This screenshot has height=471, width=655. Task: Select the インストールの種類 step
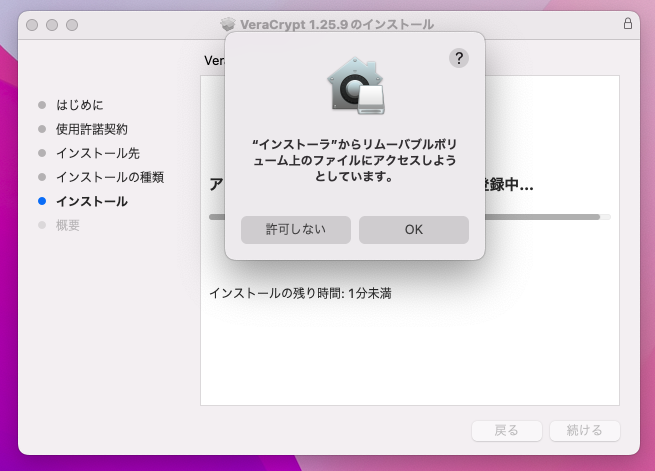[x=109, y=177]
